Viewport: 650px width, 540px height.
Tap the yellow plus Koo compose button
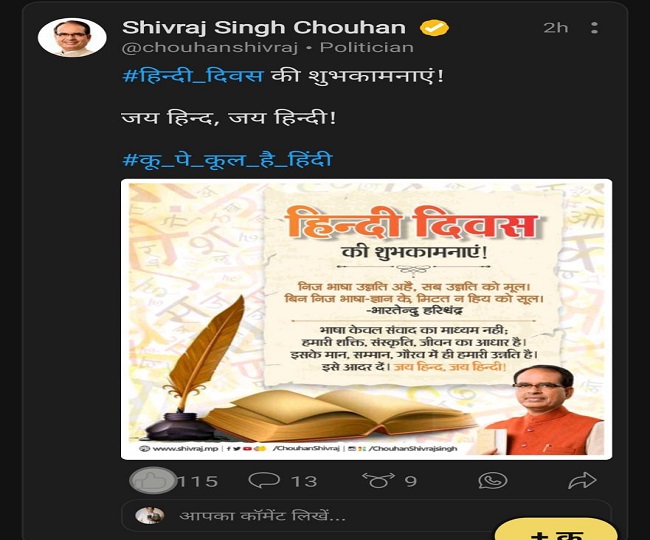pos(556,530)
